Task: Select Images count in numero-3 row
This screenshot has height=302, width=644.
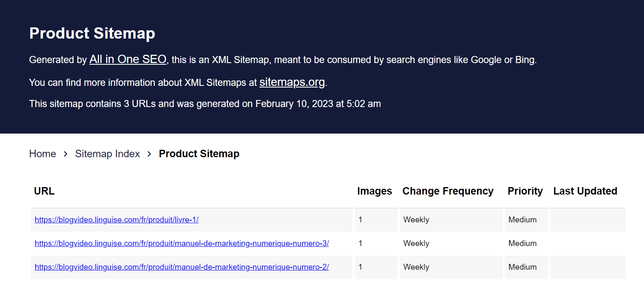Action: pos(361,244)
